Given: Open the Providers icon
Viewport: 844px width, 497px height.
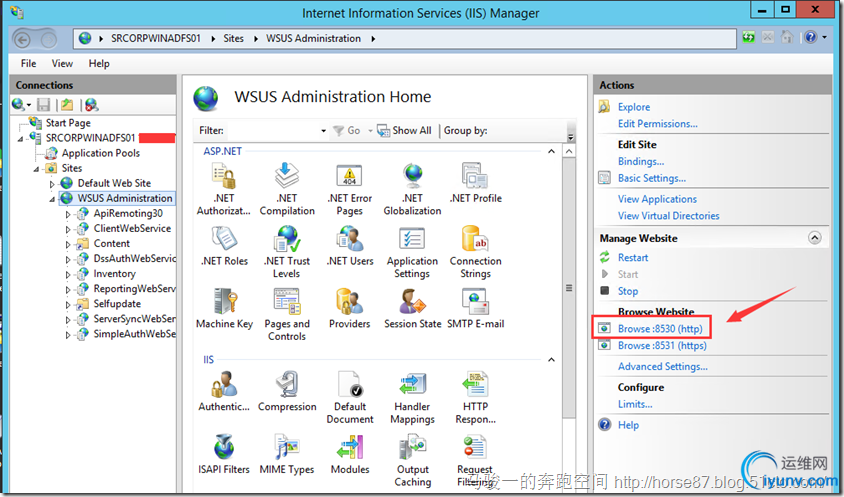Looking at the screenshot, I should coord(349,302).
